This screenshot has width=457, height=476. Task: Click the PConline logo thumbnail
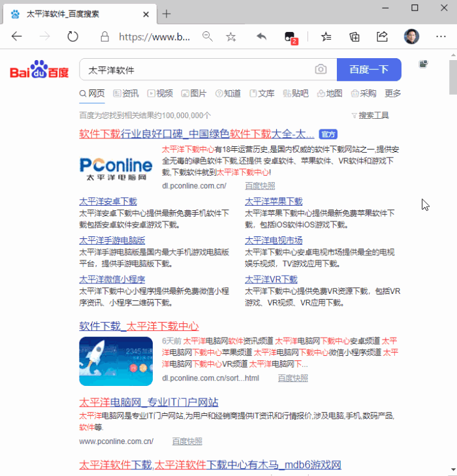click(x=116, y=168)
